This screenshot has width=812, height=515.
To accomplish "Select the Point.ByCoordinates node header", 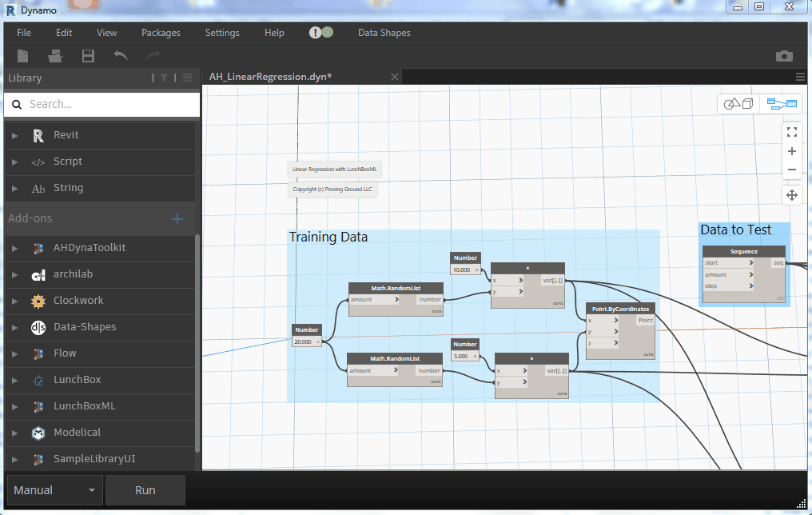I will point(620,309).
